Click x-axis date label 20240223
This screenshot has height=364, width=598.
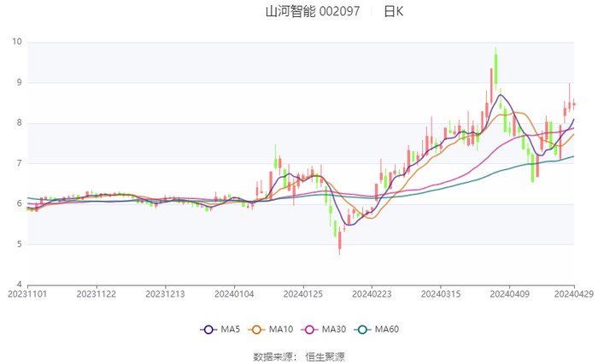[372, 294]
